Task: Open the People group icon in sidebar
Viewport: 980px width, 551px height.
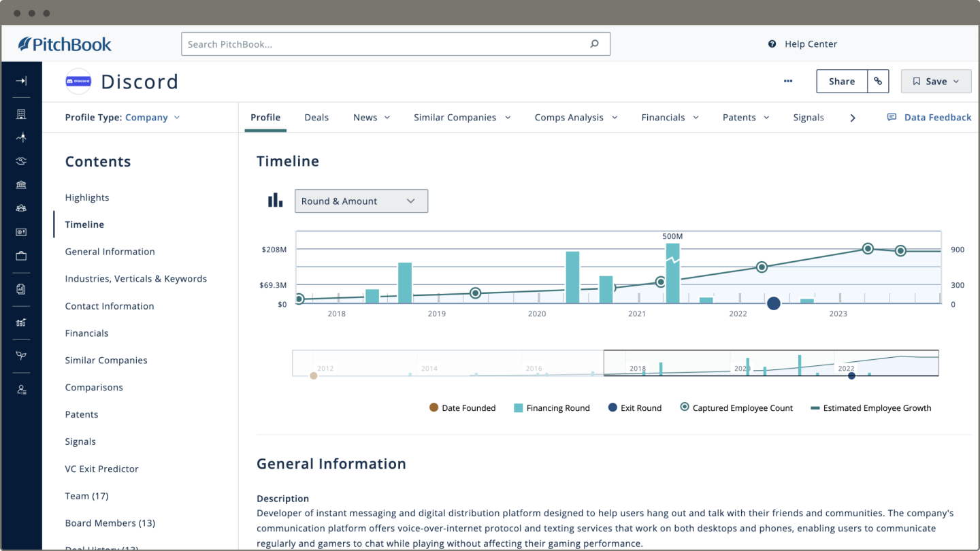Action: 21,208
